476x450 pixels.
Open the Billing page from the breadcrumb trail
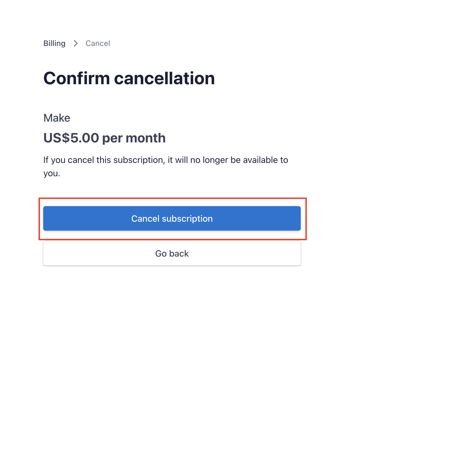(54, 44)
